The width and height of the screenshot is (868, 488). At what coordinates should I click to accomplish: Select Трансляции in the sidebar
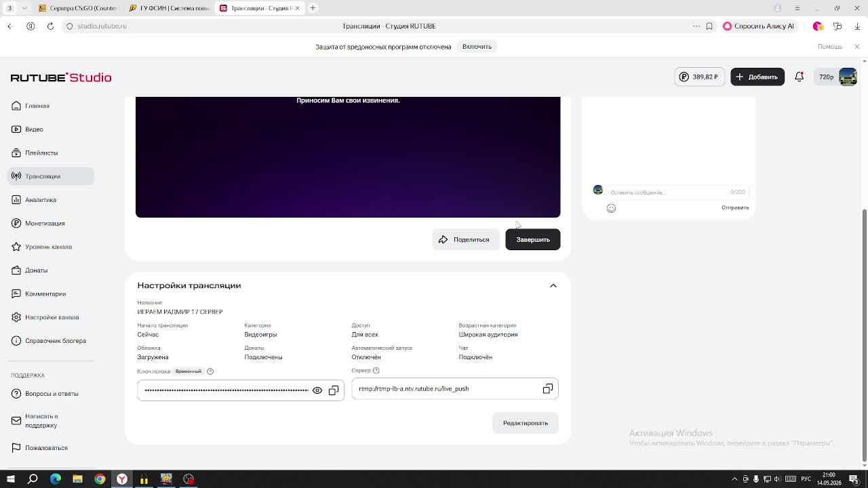[51, 176]
